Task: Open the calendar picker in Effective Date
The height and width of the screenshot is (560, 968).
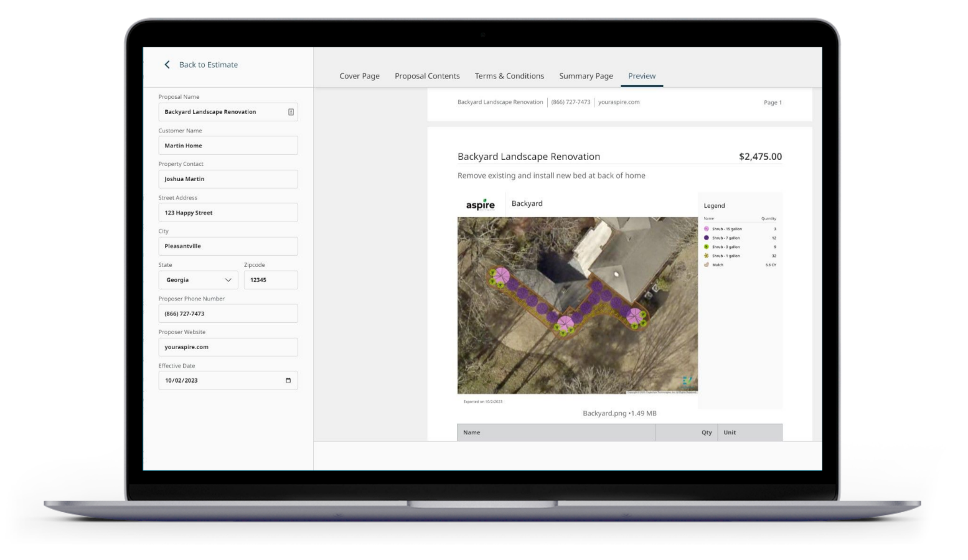Action: (288, 381)
